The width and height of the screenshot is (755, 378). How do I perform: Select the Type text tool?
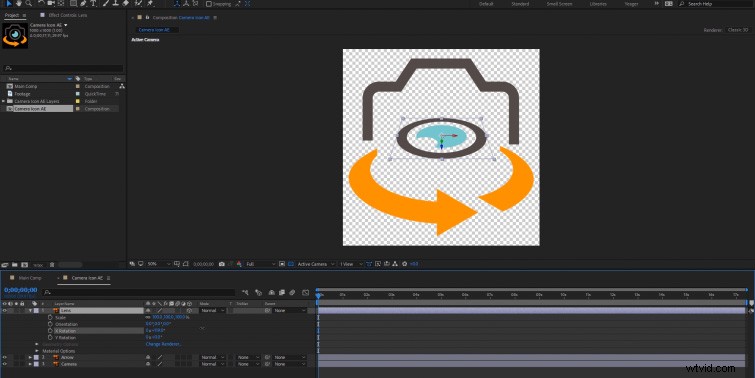pyautogui.click(x=93, y=3)
